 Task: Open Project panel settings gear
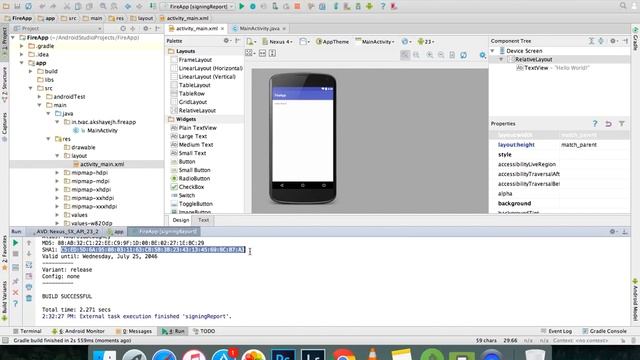[146, 29]
